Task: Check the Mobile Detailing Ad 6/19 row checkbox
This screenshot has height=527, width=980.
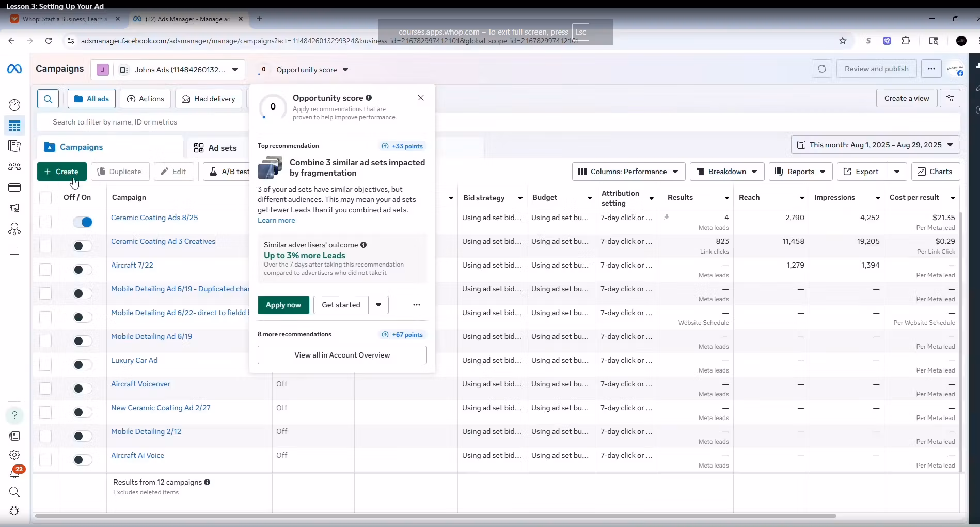Action: coord(45,341)
